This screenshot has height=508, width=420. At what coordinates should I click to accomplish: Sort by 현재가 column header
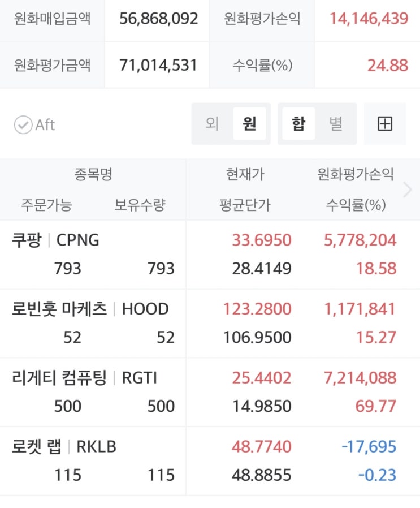(245, 174)
